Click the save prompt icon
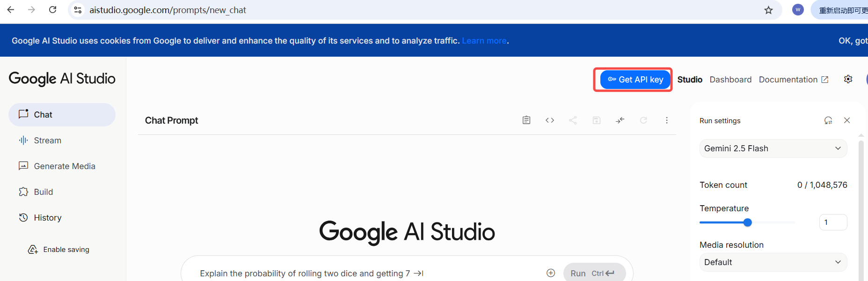Screen dimensions: 868x281 tap(597, 120)
